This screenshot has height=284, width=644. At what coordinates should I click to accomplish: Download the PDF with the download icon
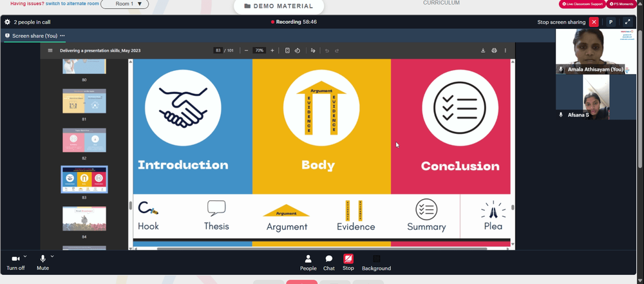coord(483,50)
